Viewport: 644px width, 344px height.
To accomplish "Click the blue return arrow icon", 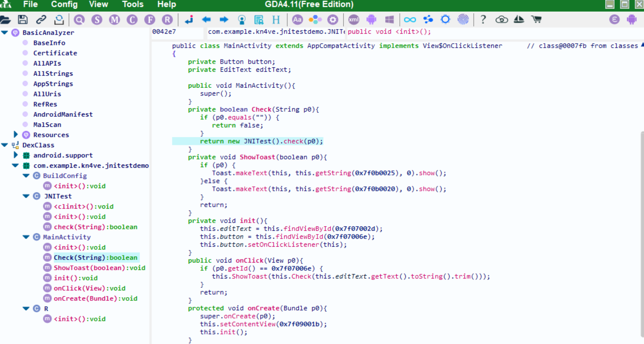I will click(x=189, y=20).
